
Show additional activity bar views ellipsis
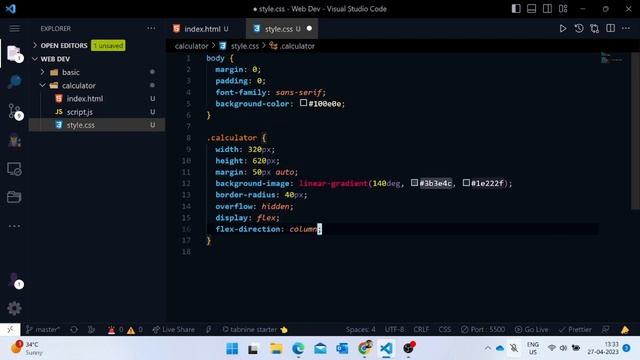tap(14, 226)
